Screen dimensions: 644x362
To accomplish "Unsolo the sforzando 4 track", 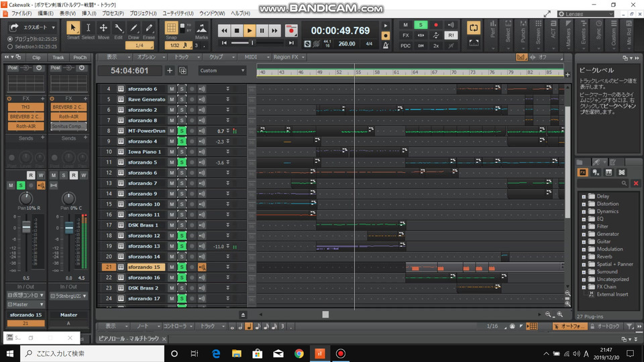I will pyautogui.click(x=182, y=141).
